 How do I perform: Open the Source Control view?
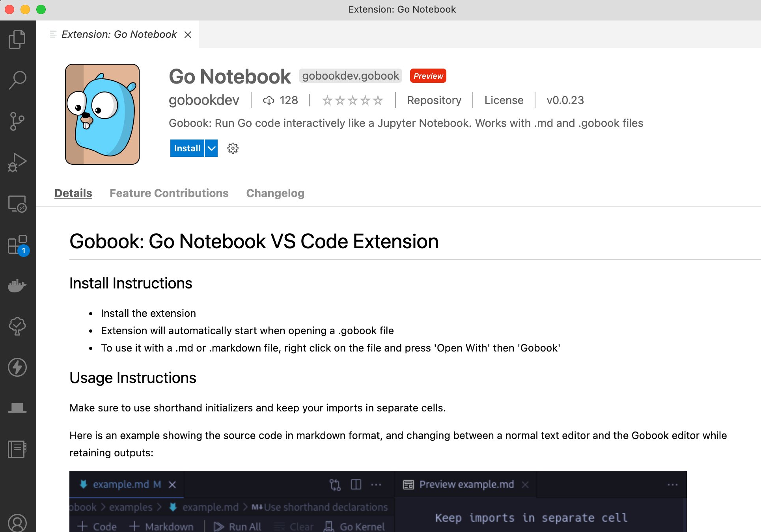[x=17, y=121]
